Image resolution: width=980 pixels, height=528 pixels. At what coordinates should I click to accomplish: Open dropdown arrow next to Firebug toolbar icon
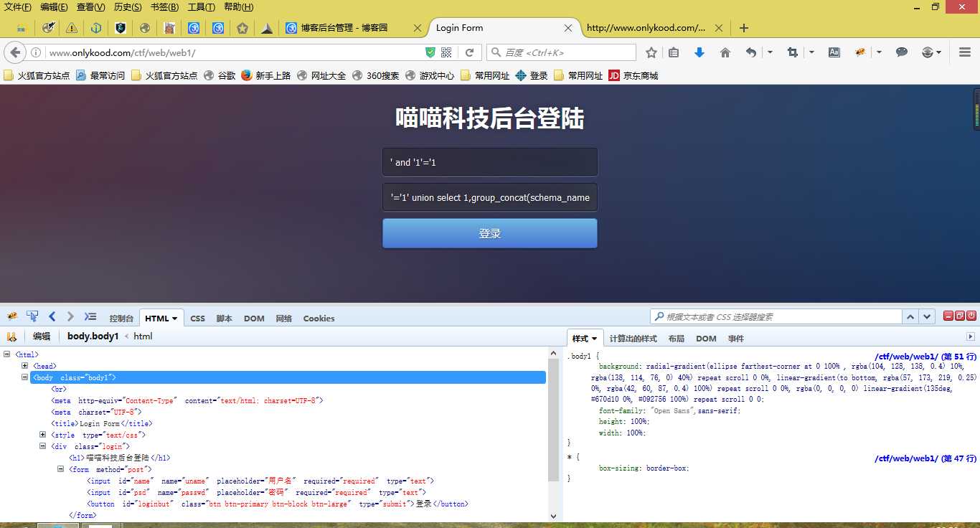(x=879, y=52)
